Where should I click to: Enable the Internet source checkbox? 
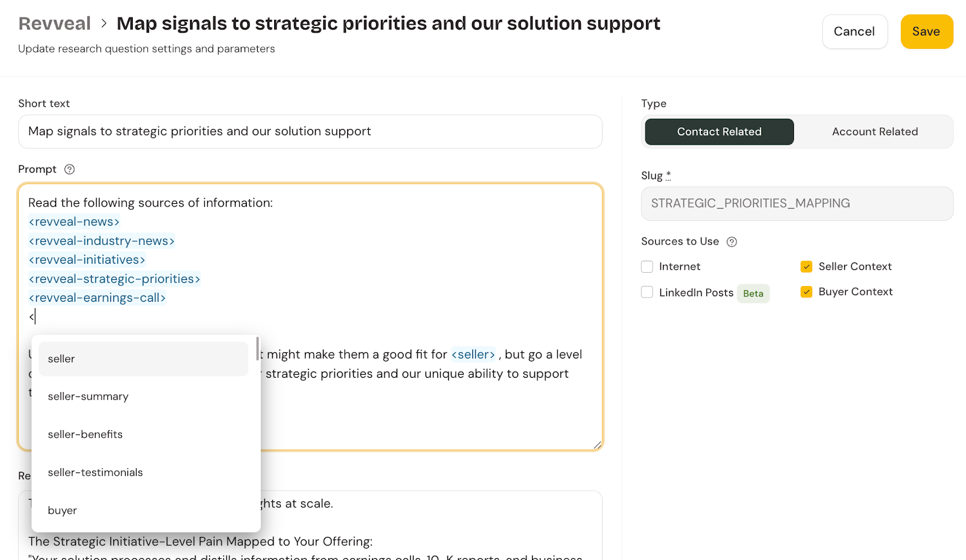tap(647, 267)
